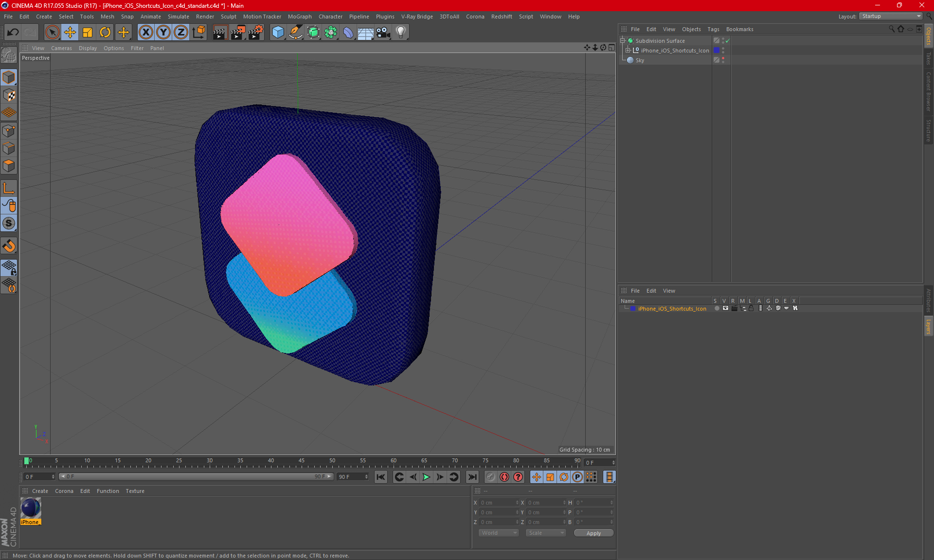The height and width of the screenshot is (560, 934).
Task: Add a Cube primitive object
Action: tap(278, 32)
